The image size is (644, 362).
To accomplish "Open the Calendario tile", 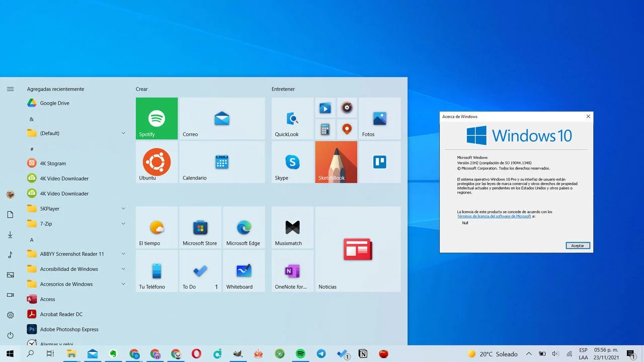I will (x=222, y=162).
